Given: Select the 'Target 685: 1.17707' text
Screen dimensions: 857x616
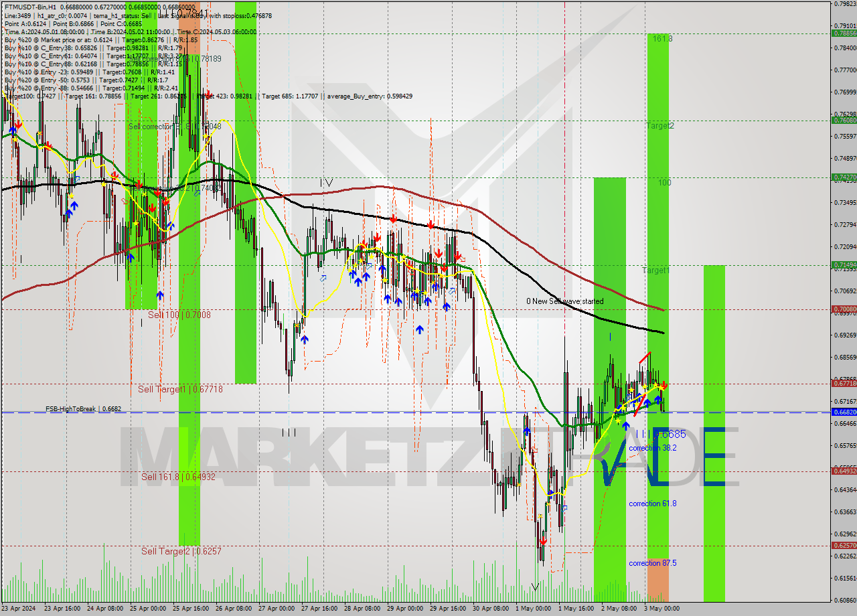Looking at the screenshot, I should point(291,96).
